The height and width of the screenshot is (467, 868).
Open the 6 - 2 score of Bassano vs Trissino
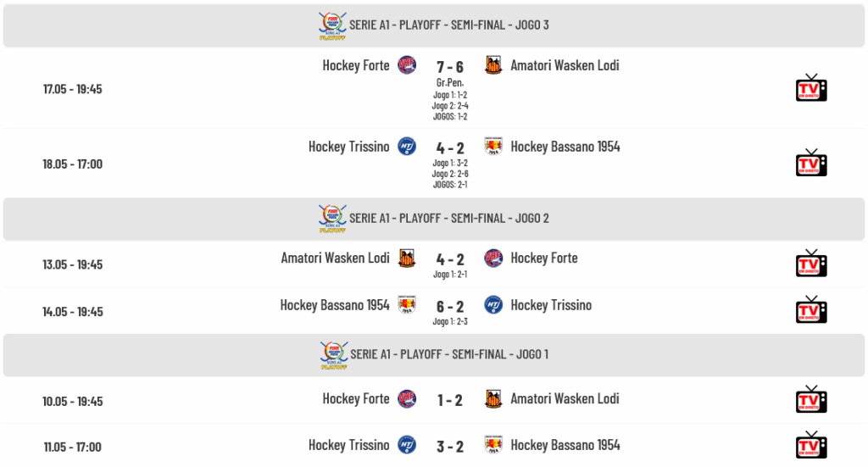coord(450,307)
